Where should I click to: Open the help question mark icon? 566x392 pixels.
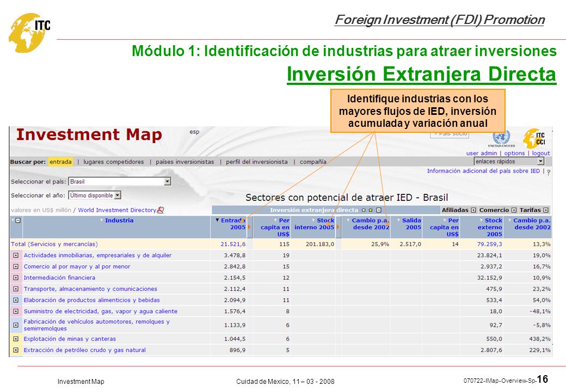coord(549,172)
